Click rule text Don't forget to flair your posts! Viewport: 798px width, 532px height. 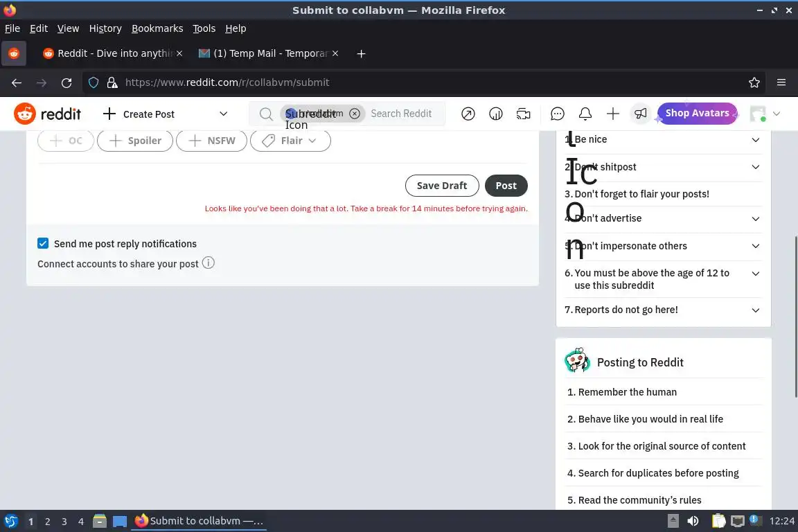(641, 194)
